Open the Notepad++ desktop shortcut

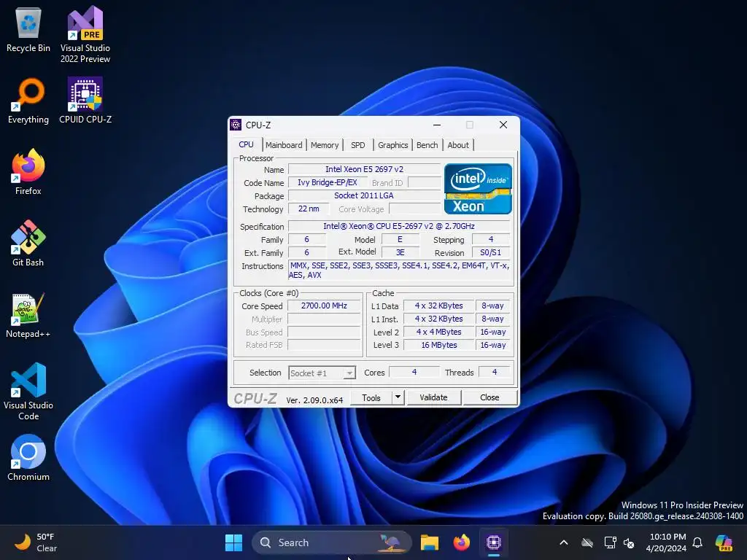28,315
